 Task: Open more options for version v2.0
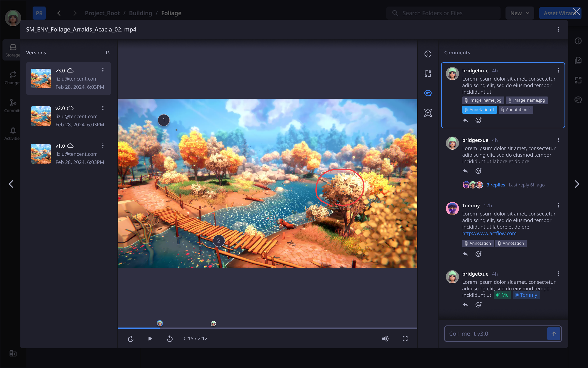point(103,108)
